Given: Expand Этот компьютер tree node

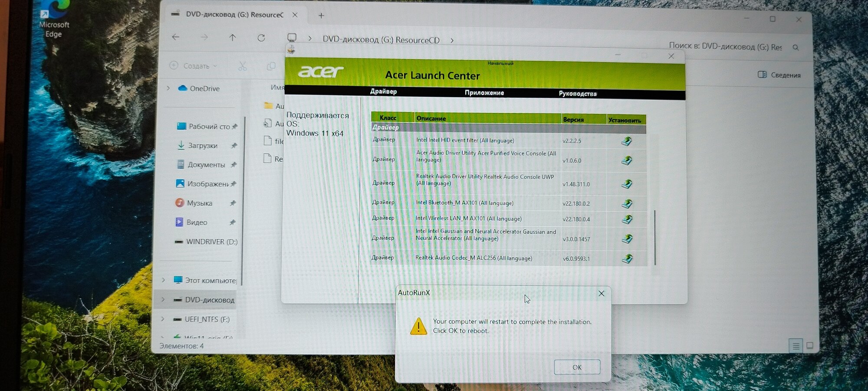Looking at the screenshot, I should [164, 280].
